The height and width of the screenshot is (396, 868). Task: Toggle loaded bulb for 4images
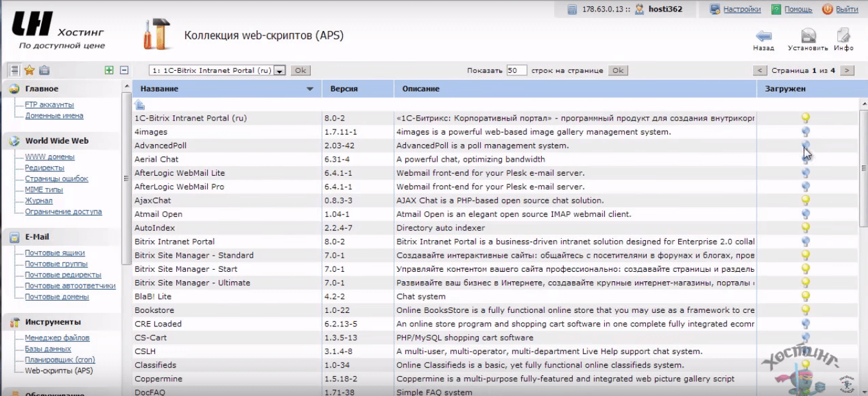click(805, 132)
